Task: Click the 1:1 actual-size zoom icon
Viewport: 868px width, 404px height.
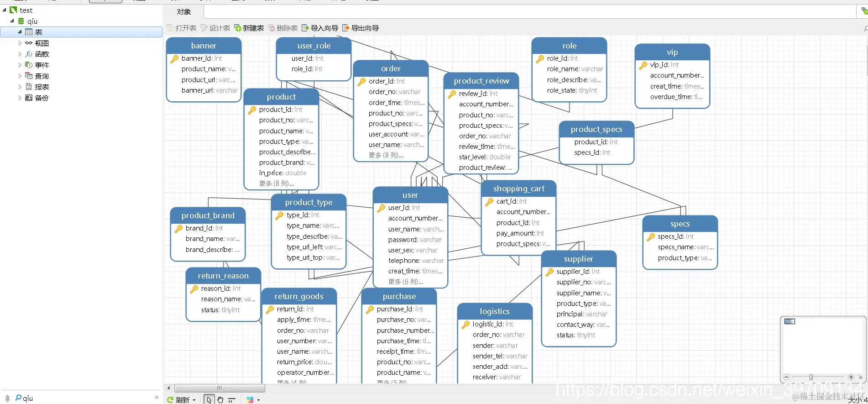Action: coord(232,400)
